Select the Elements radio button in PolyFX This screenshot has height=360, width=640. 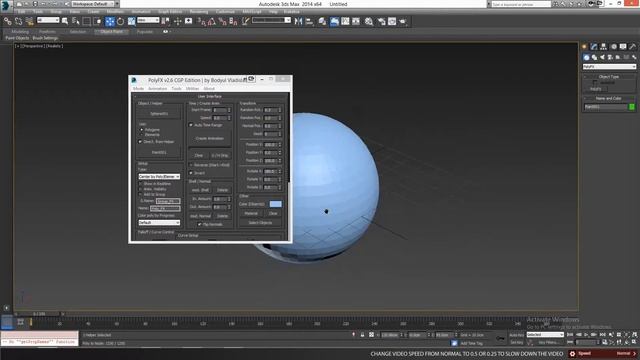click(x=142, y=135)
